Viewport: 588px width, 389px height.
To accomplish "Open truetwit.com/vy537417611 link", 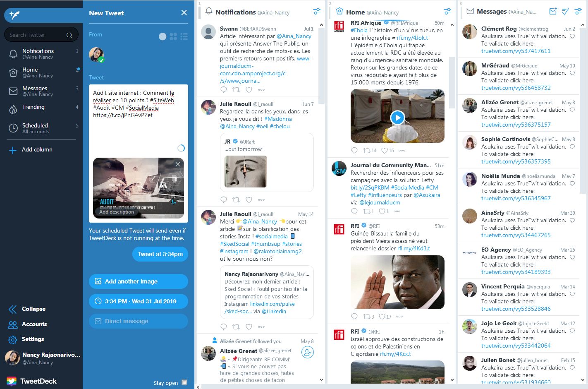I will [x=516, y=51].
